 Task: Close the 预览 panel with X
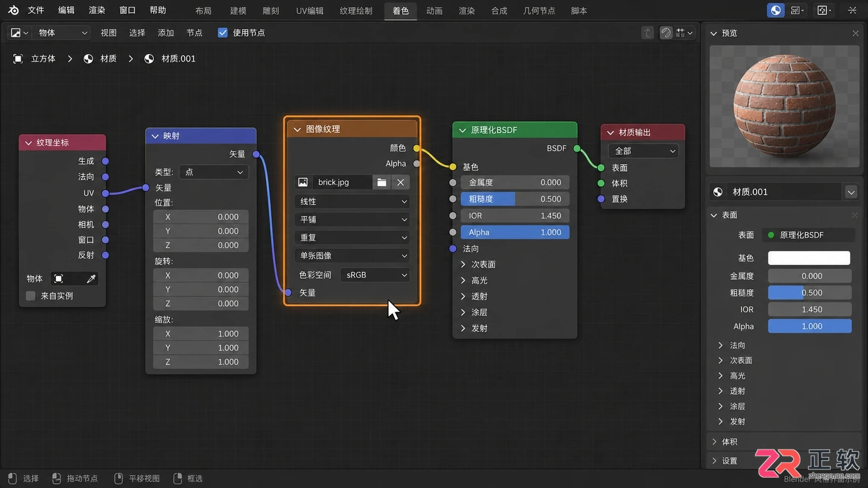(x=855, y=33)
